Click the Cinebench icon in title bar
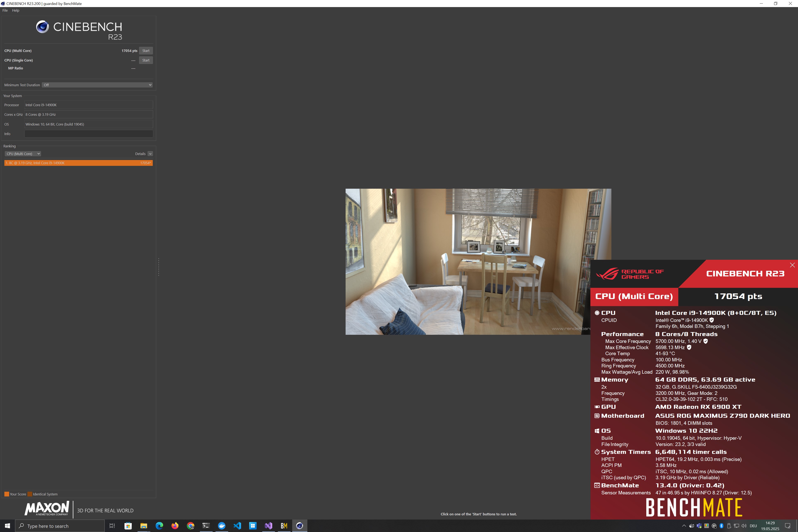 tap(3, 3)
